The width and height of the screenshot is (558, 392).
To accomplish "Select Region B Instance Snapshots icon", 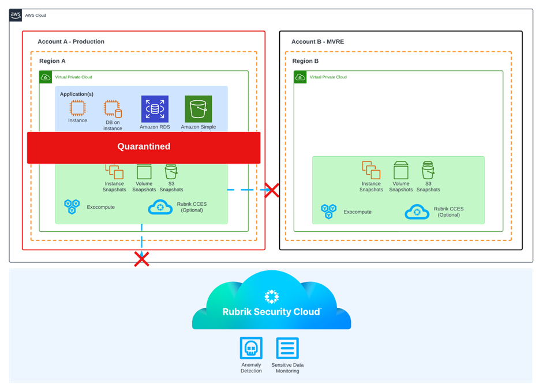I will point(371,170).
